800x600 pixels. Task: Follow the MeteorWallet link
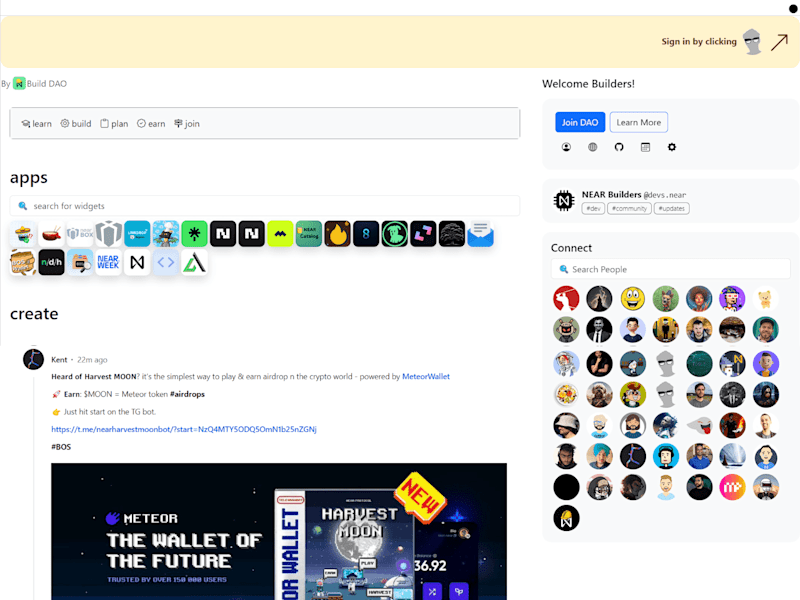point(426,377)
